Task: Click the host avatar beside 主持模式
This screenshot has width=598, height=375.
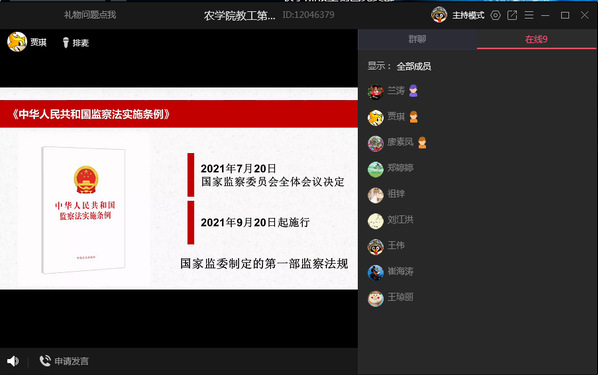Action: pyautogui.click(x=439, y=15)
